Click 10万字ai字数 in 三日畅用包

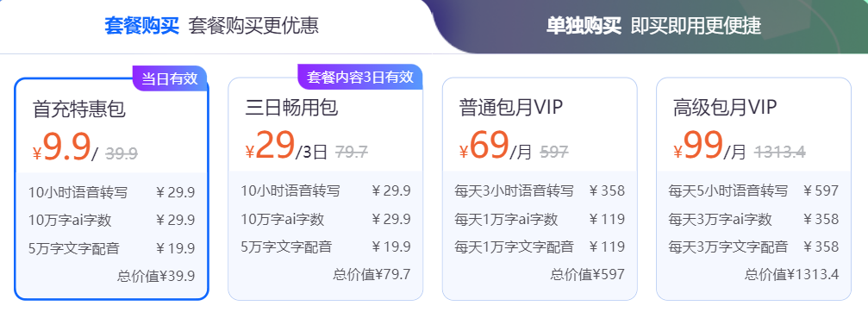tap(283, 220)
